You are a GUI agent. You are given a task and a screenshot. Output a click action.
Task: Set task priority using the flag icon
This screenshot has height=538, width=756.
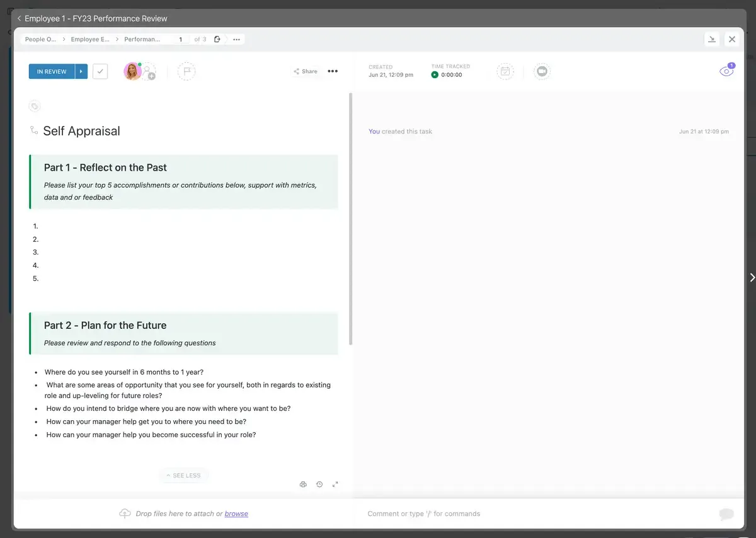[x=186, y=71]
